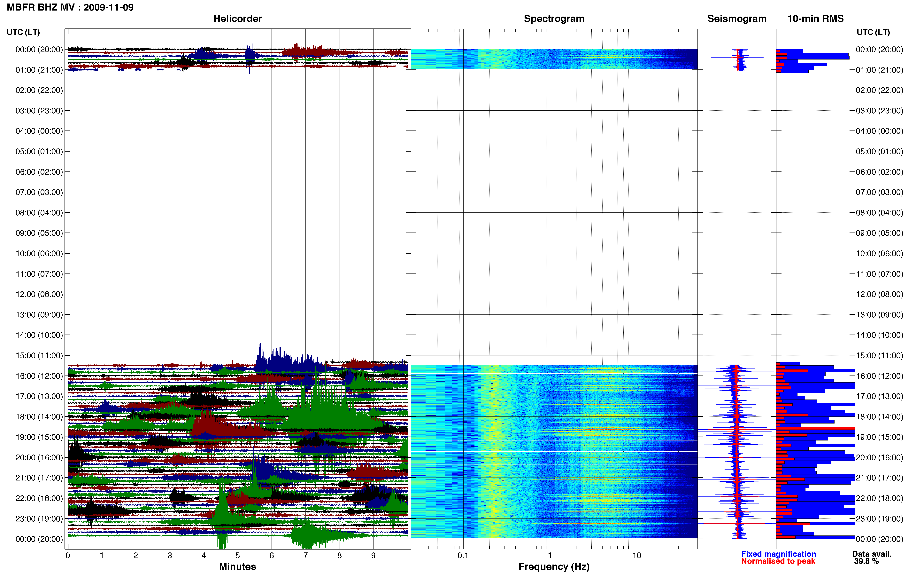Click 05:00 (01:00) on the RMS-side time axis
This screenshot has width=924, height=578.
point(879,151)
